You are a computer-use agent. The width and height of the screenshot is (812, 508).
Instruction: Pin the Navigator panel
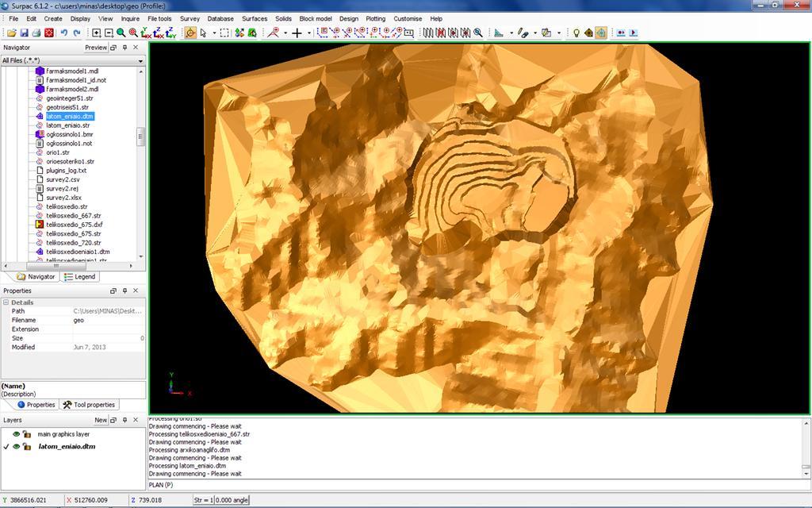(x=124, y=47)
